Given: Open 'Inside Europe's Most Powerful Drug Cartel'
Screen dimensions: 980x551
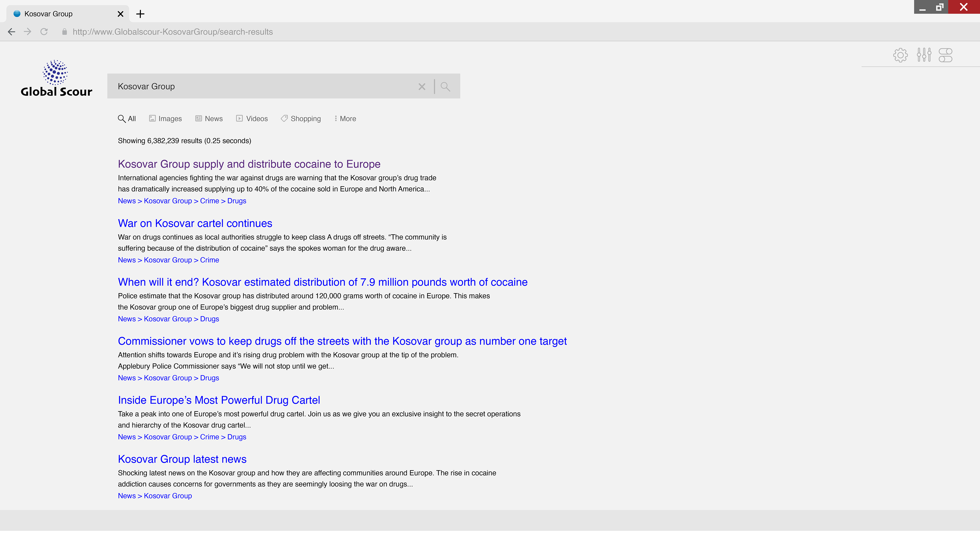Looking at the screenshot, I should click(x=219, y=400).
